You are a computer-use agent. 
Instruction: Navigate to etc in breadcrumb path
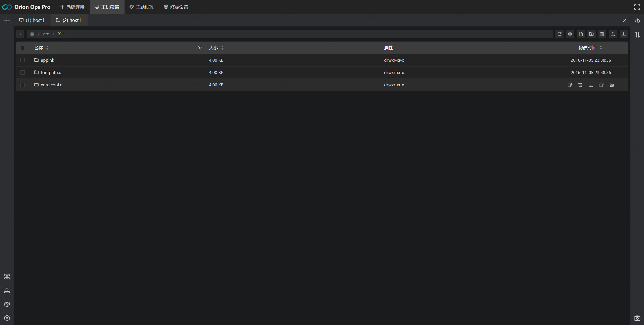[46, 34]
